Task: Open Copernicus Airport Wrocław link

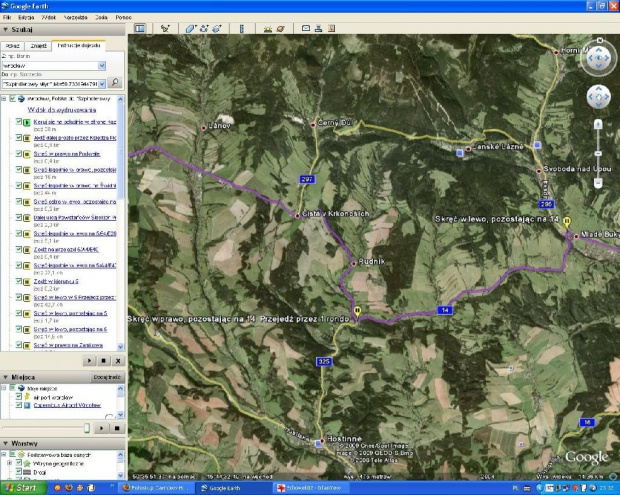Action: 67,405
